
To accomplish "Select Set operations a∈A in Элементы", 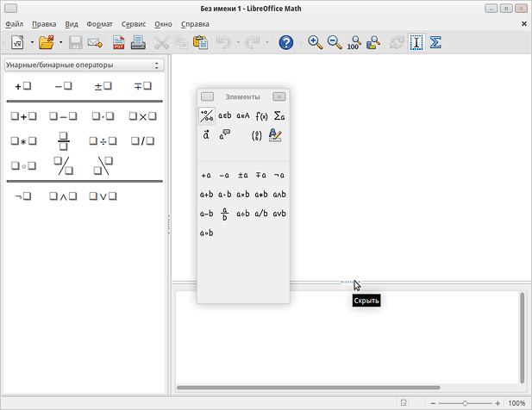I will click(x=243, y=116).
